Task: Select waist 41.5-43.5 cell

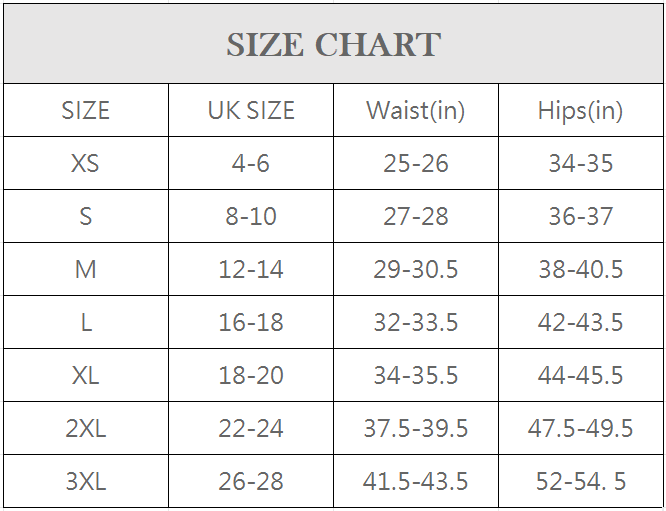Action: point(416,481)
